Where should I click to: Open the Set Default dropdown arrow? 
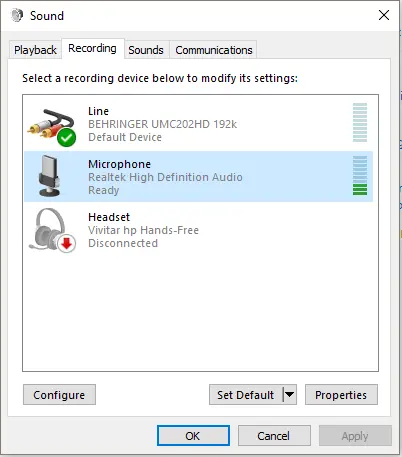click(290, 395)
